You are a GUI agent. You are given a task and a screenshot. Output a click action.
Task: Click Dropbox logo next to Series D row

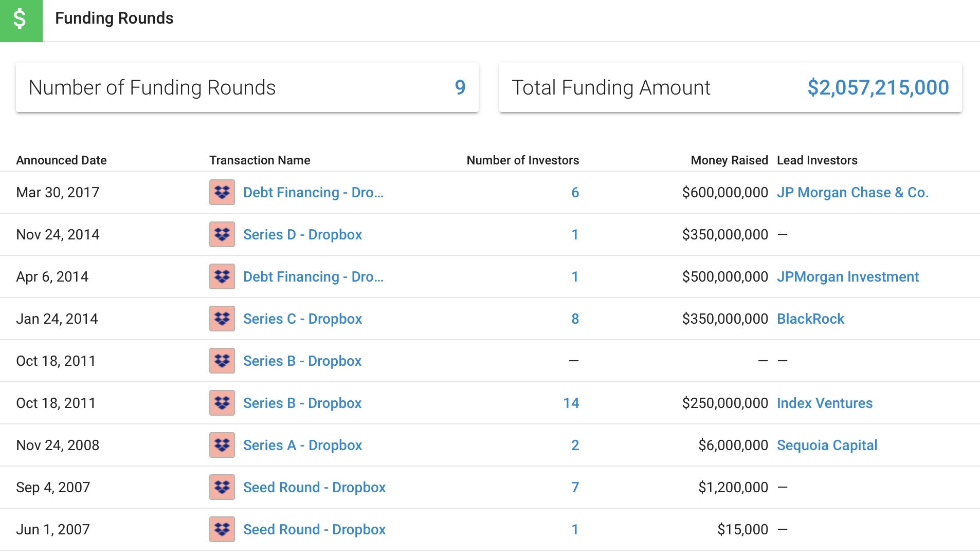222,234
